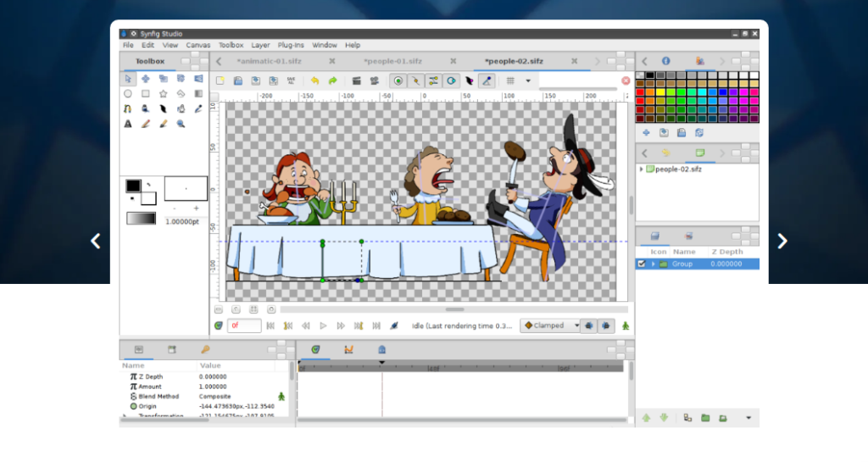
Task: Open the Preview camera icon
Action: [374, 81]
